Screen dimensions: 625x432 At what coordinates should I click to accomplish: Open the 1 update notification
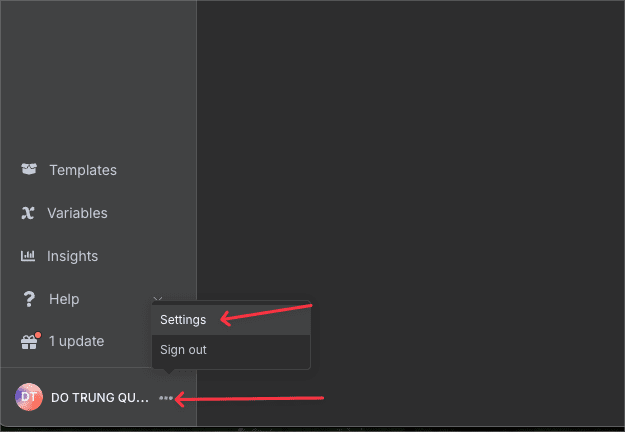77,341
